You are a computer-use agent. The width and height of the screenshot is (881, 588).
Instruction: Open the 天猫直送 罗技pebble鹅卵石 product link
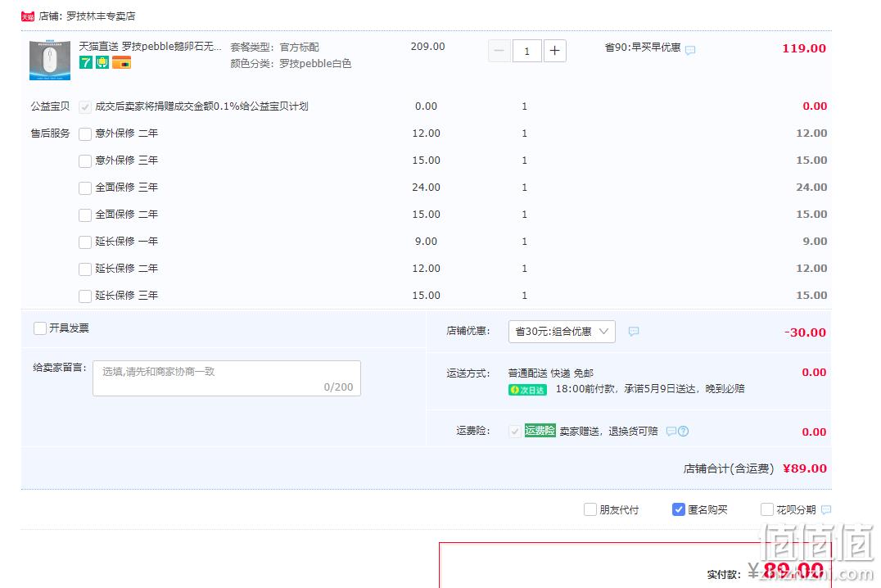(x=150, y=46)
